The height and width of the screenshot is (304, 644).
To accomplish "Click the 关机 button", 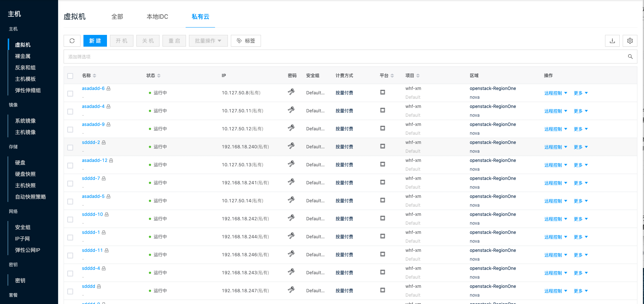I will click(x=148, y=41).
